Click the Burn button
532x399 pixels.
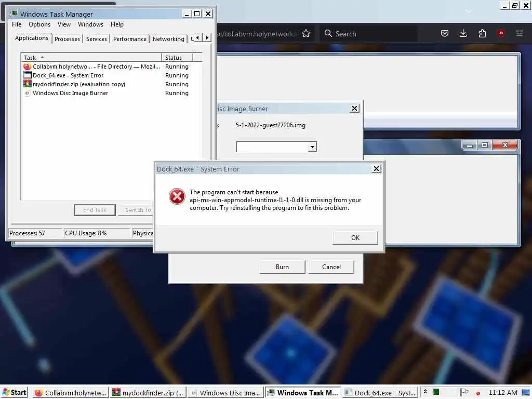click(x=282, y=267)
